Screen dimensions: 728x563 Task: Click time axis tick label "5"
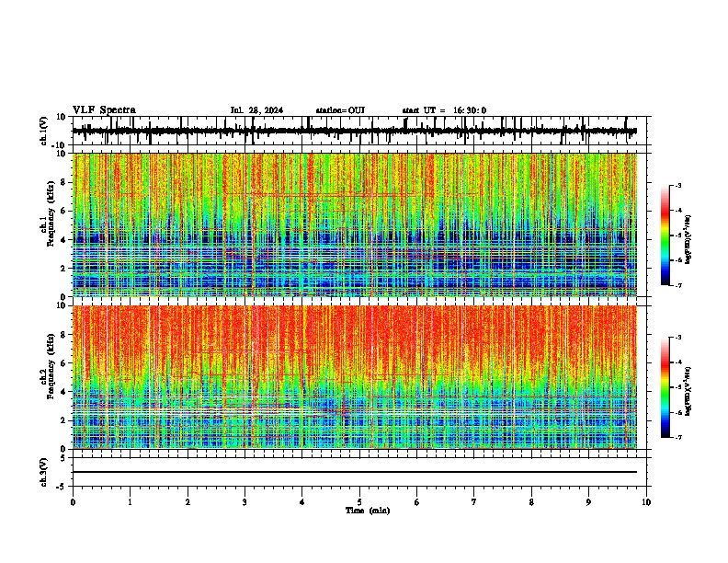pos(359,502)
